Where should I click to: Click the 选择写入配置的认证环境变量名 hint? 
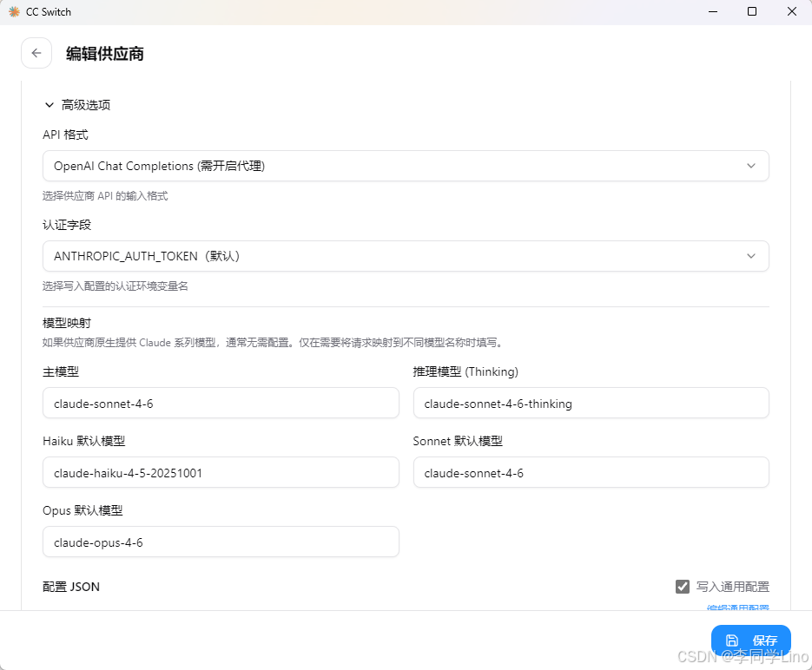click(x=115, y=286)
